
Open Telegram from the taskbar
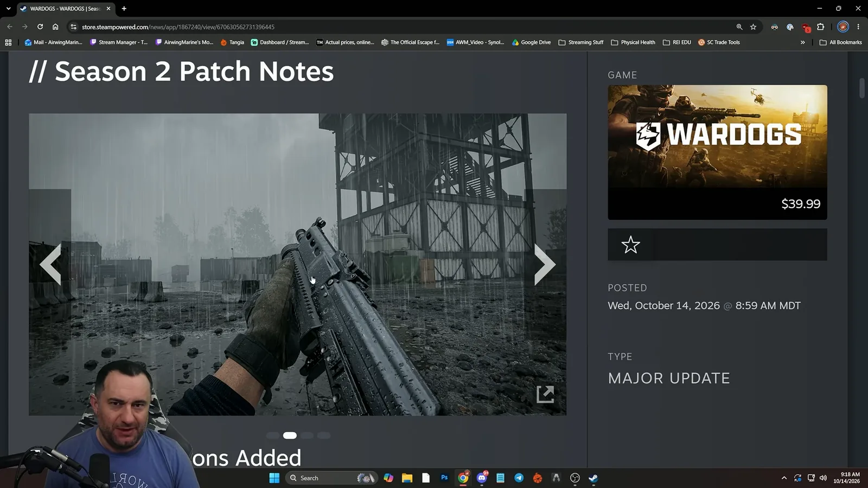(519, 478)
